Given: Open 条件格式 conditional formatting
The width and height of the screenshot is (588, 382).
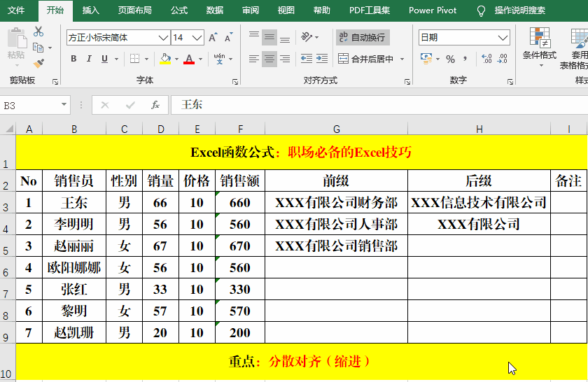Looking at the screenshot, I should (540, 47).
